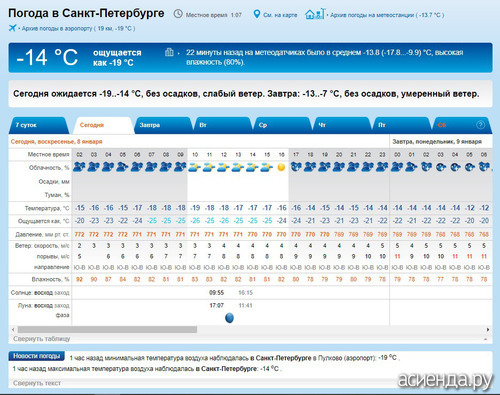500x395 pixels.
Task: Click the Влажность, % row label
Action: [x=51, y=279]
